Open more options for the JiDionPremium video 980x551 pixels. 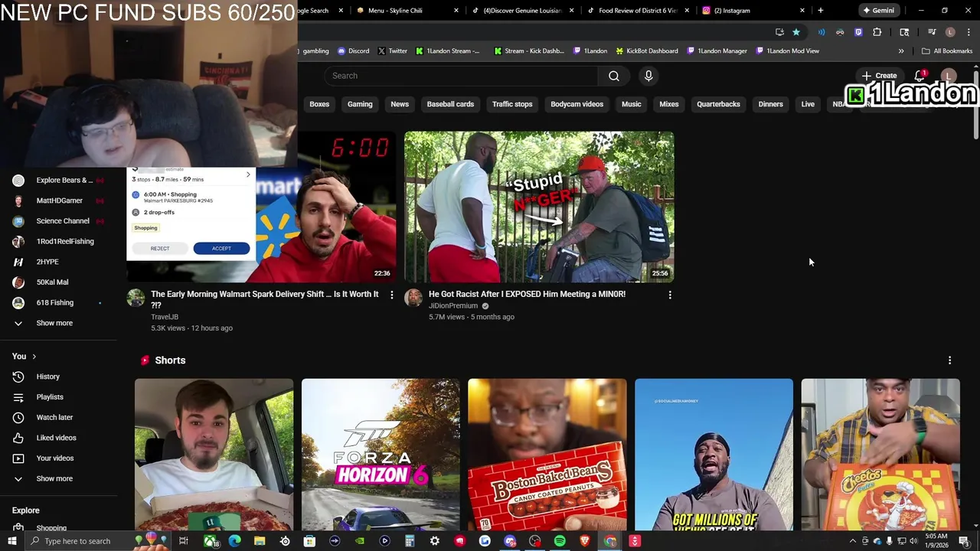click(670, 295)
